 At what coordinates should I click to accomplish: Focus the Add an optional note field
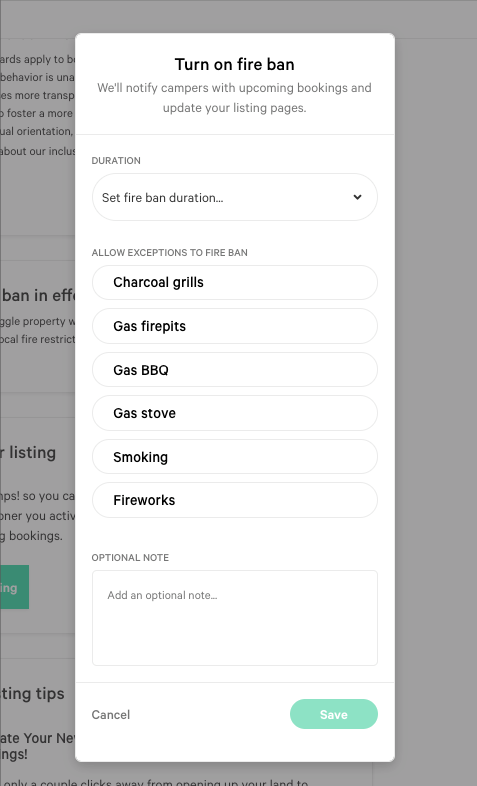pyautogui.click(x=234, y=618)
